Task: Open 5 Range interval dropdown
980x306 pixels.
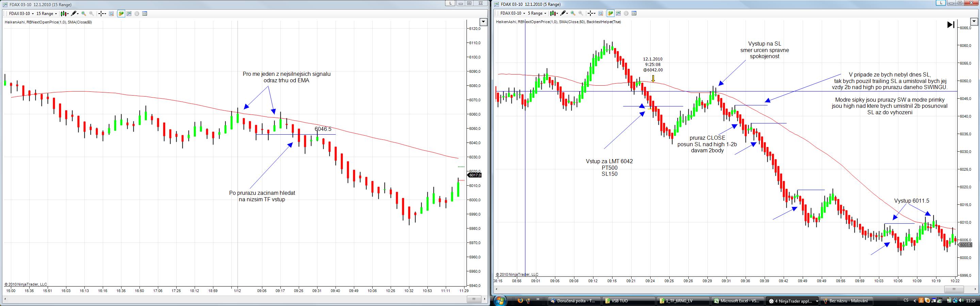Action: (537, 13)
